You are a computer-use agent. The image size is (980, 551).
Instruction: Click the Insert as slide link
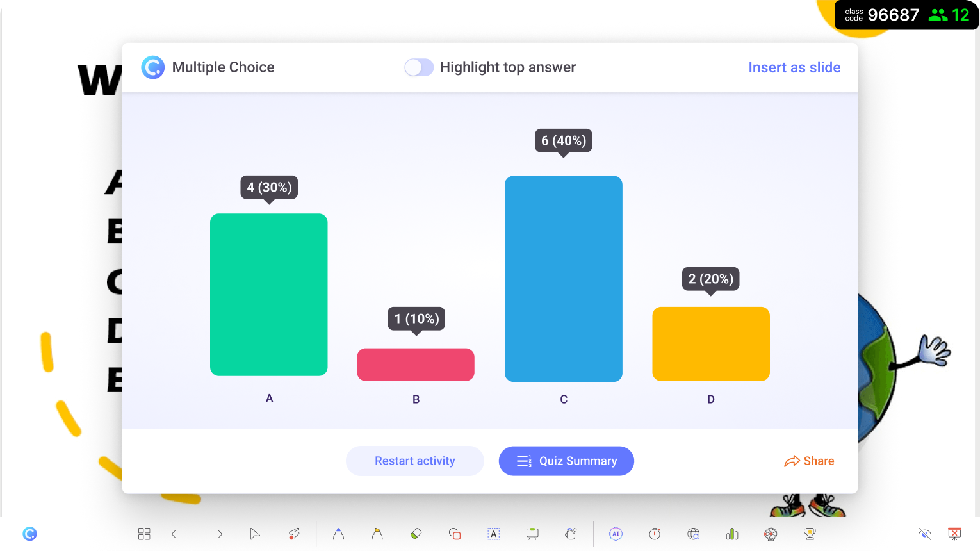click(794, 67)
